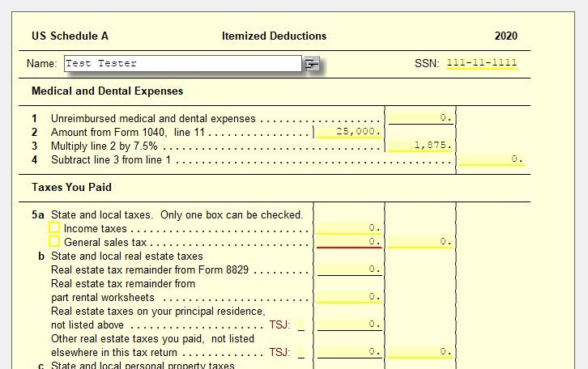This screenshot has height=369, width=588.
Task: Click the Taxes You Paid section heading
Action: [x=71, y=187]
